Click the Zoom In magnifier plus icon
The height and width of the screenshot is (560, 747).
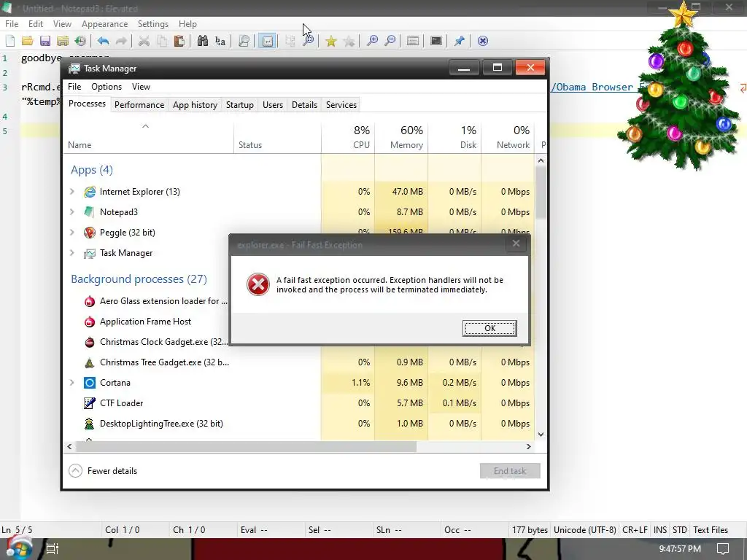tap(372, 41)
